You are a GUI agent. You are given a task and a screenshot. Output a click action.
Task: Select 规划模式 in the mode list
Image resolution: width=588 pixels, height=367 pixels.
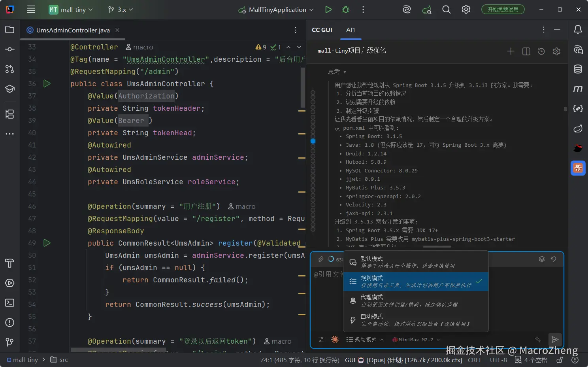click(x=416, y=282)
